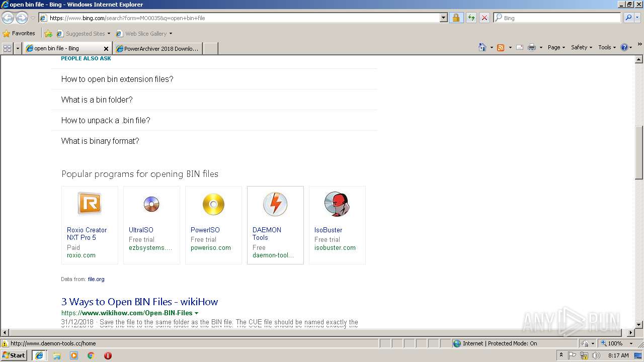Open the Safety menu
Screen dimensions: 644x362
click(x=581, y=47)
